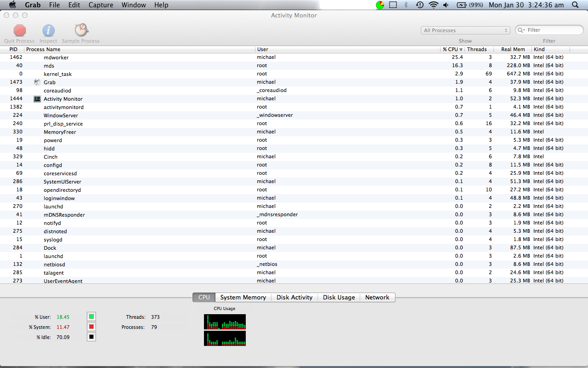Sort by the Kind column header

click(551, 49)
